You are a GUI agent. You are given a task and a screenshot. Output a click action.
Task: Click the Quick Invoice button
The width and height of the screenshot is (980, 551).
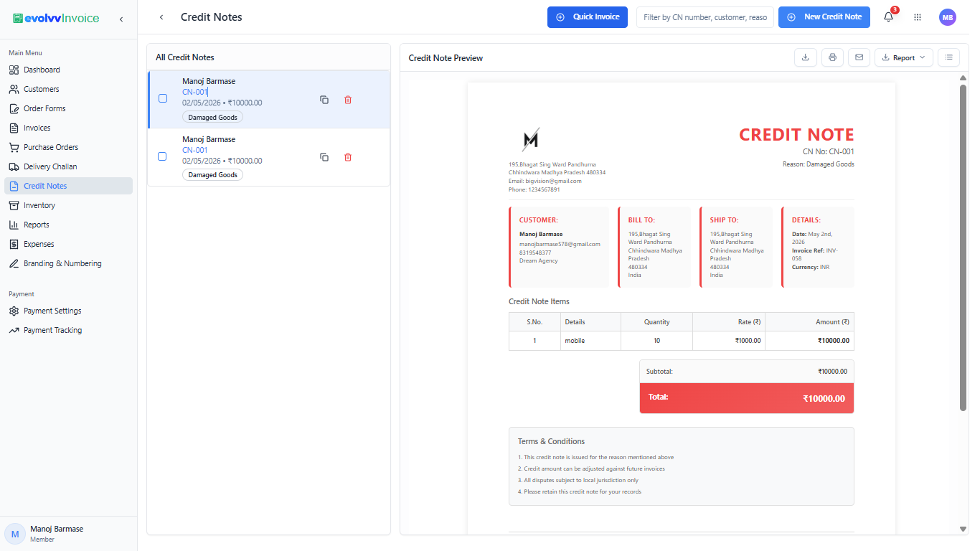coord(588,17)
